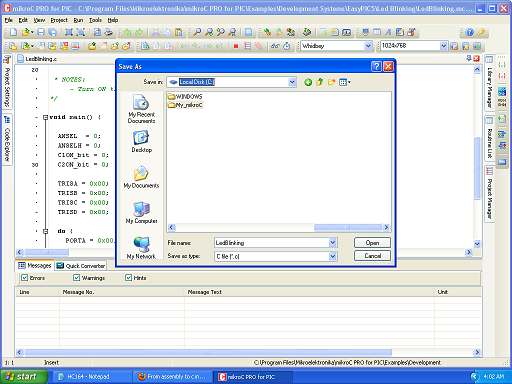Click the Paste clipboard icon
This screenshot has height=384, width=512.
tap(179, 32)
